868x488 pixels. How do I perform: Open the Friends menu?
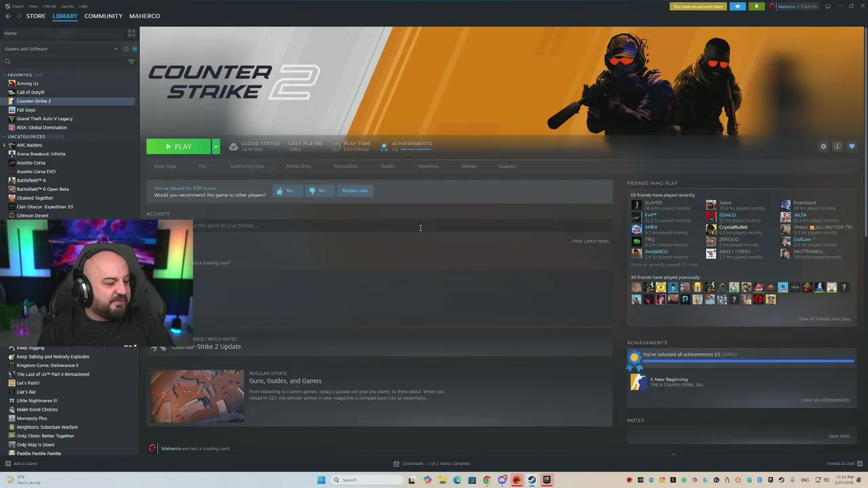[x=50, y=6]
